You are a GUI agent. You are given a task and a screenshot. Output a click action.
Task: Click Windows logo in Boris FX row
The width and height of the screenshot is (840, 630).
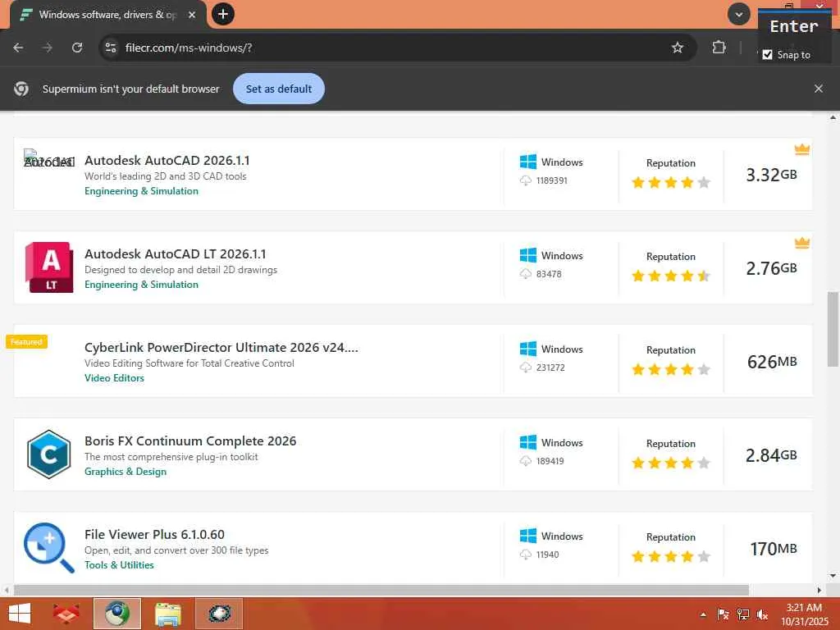(x=527, y=442)
